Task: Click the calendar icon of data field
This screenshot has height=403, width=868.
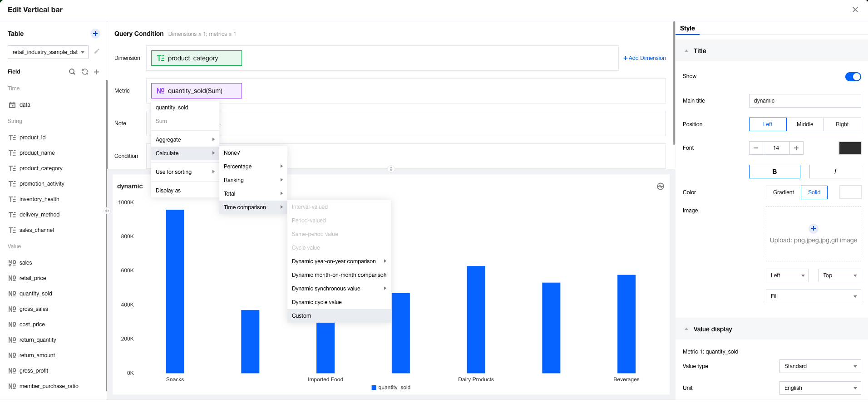Action: pos(12,105)
